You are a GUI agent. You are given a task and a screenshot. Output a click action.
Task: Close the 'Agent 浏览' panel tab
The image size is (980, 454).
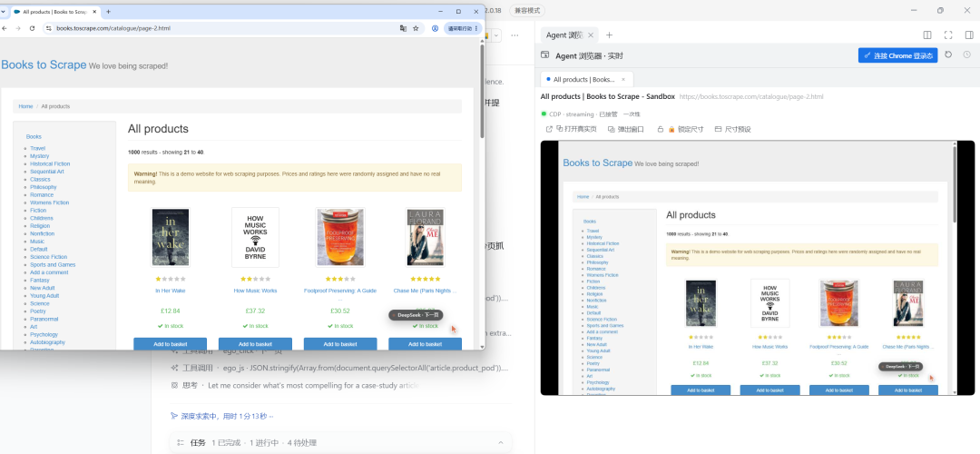591,35
